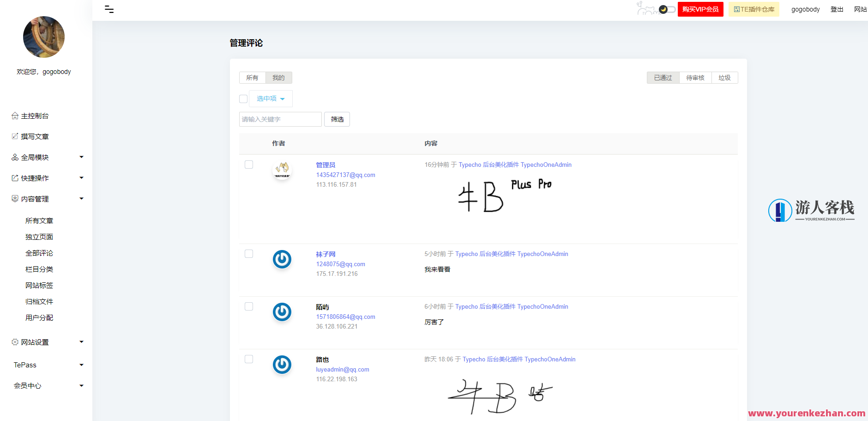The width and height of the screenshot is (868, 421).
Task: Switch to the 待审核 pending tab
Action: (695, 78)
